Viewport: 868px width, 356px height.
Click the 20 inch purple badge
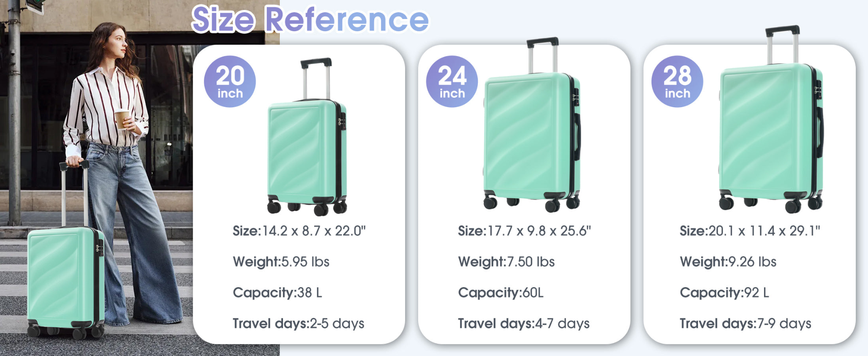[x=230, y=81]
